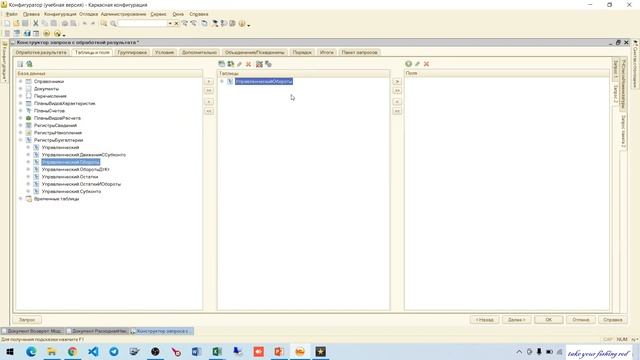Expand the Документы tree node

tap(20, 89)
